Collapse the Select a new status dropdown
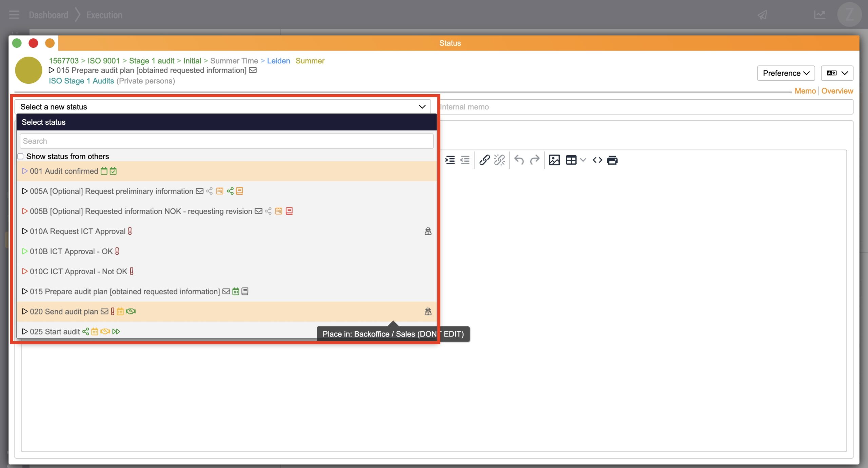Viewport: 868px width, 468px height. [x=422, y=107]
